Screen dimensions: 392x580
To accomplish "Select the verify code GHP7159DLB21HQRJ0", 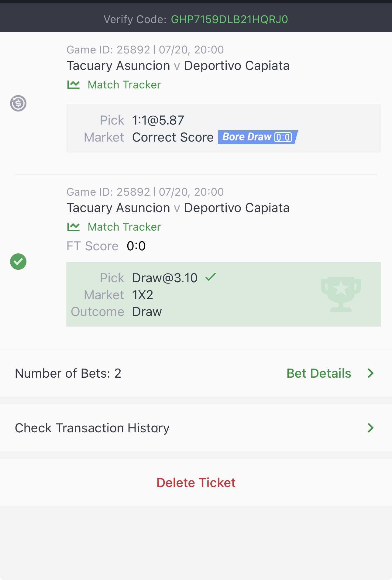I will 229,19.
